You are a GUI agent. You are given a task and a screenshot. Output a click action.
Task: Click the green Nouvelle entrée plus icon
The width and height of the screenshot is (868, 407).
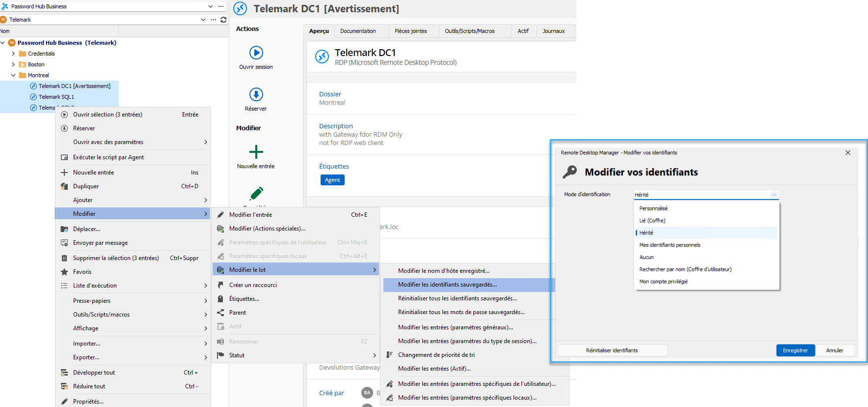[256, 152]
